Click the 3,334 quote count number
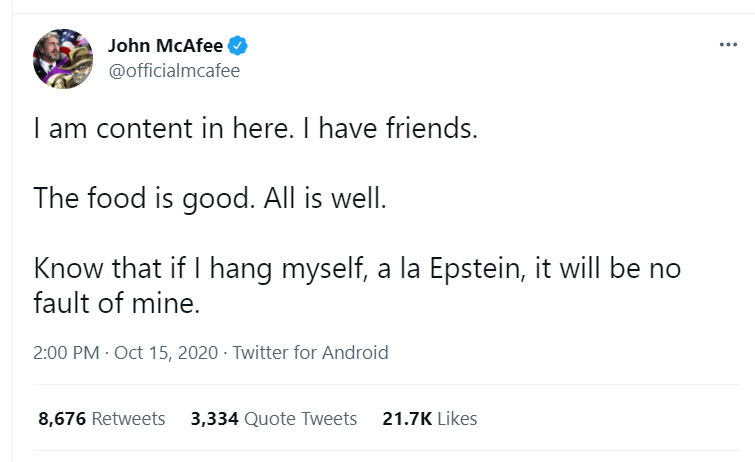The height and width of the screenshot is (462, 755). tap(214, 419)
